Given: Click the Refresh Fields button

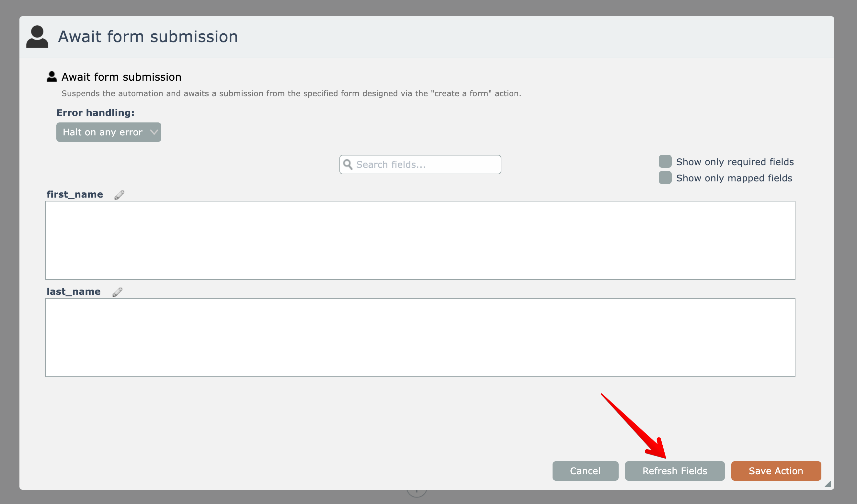Looking at the screenshot, I should (x=674, y=471).
